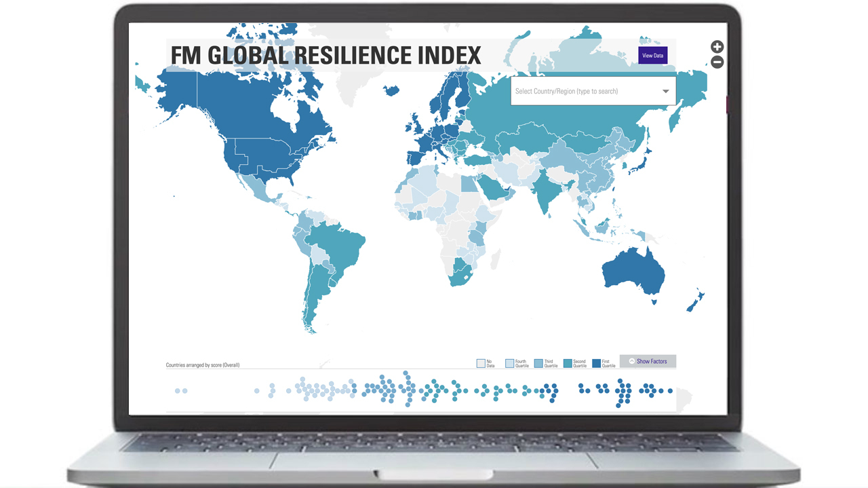Toggle First Quartile highlighting in the legend

click(x=595, y=363)
